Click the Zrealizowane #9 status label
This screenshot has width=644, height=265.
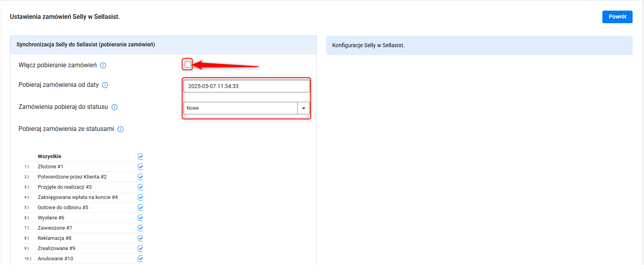tap(57, 248)
